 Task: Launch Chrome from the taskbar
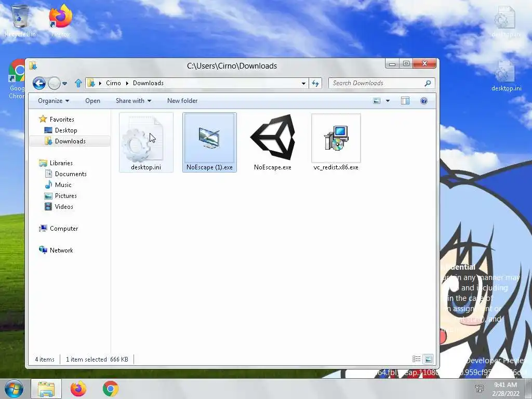111,389
